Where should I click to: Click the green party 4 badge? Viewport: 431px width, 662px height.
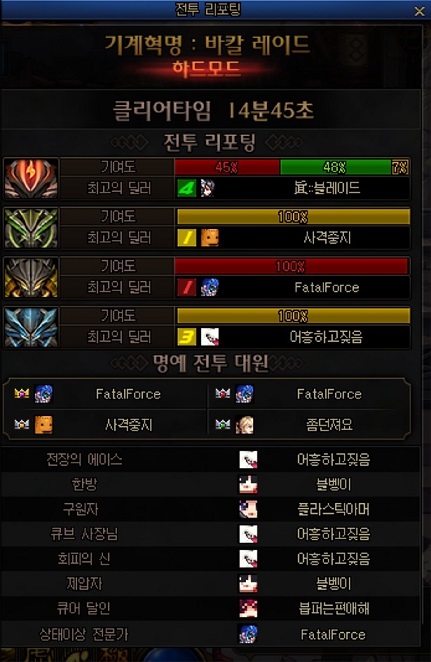(x=187, y=188)
